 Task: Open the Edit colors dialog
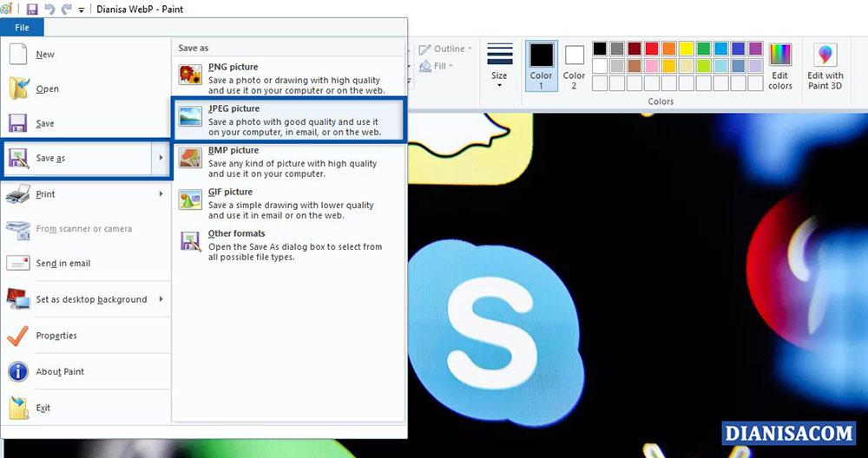[x=780, y=66]
